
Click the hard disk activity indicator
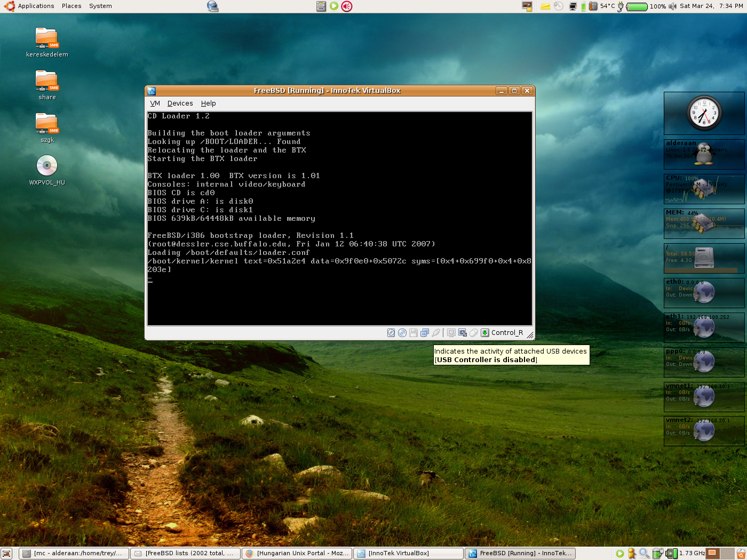[391, 333]
